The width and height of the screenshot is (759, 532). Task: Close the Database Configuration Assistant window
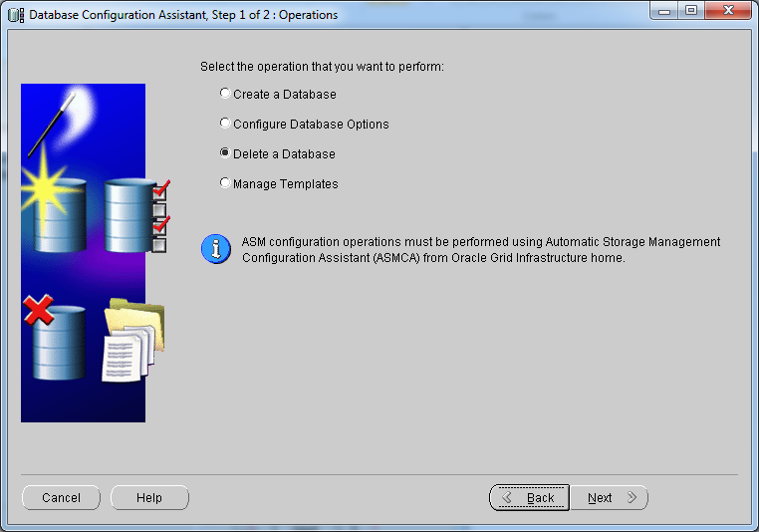coord(728,11)
